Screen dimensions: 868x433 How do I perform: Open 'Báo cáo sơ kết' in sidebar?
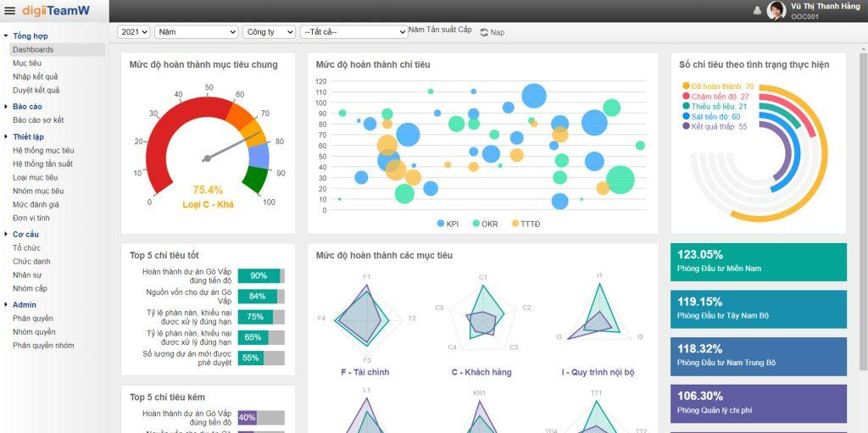[38, 120]
